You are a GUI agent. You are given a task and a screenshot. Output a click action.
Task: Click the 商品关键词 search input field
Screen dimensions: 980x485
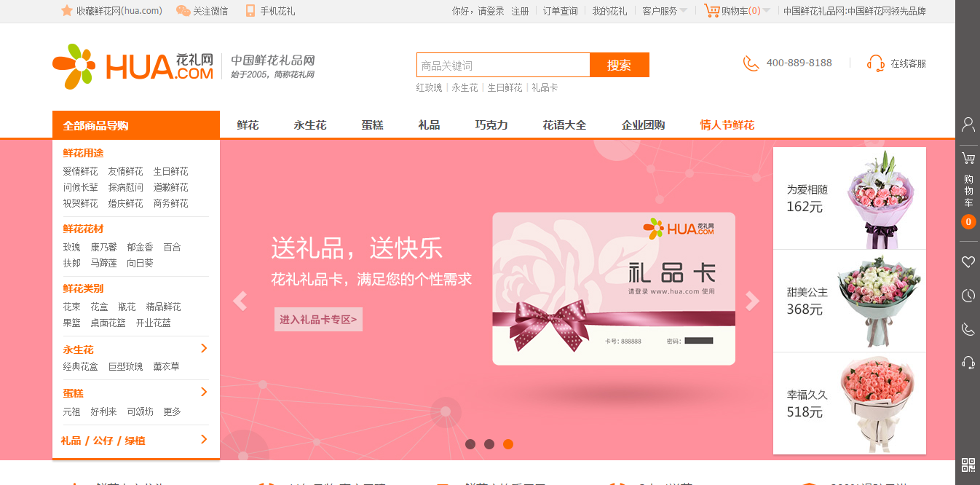[x=503, y=65]
